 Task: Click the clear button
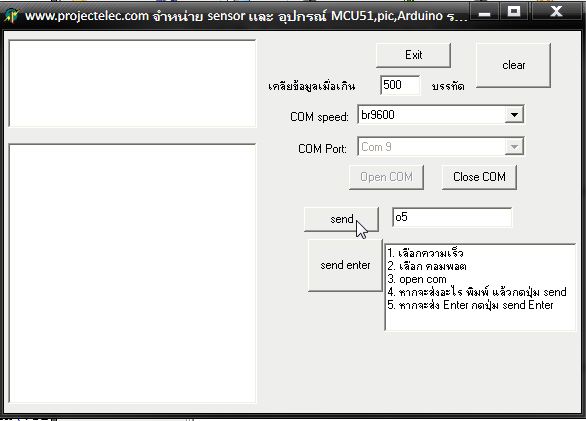coord(513,65)
